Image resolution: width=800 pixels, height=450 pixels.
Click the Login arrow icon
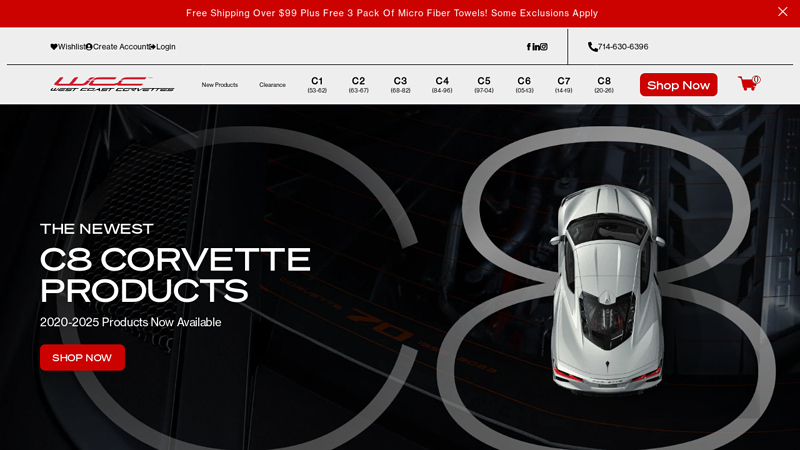click(152, 46)
